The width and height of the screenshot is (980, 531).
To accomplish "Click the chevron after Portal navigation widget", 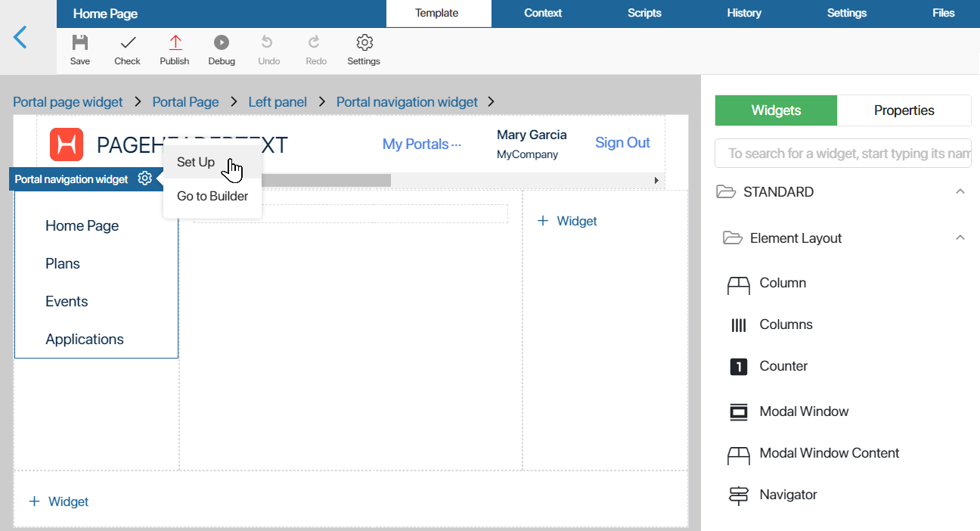I will 491,101.
